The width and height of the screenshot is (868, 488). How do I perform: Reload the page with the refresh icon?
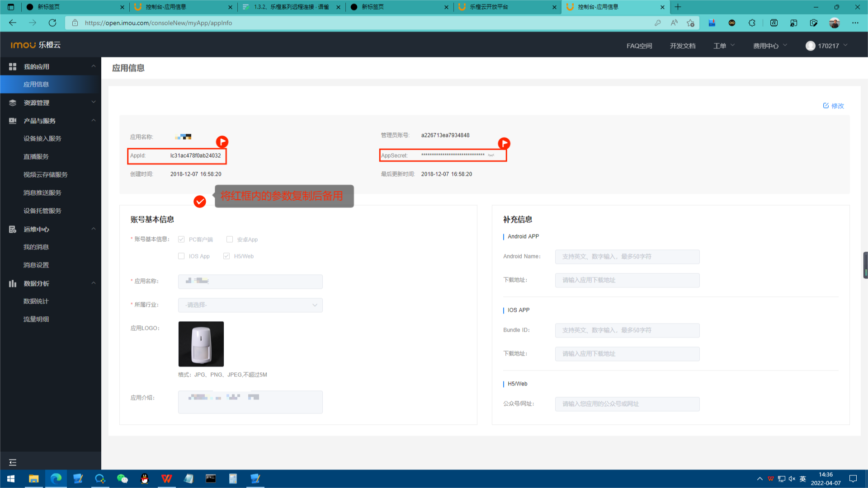52,23
